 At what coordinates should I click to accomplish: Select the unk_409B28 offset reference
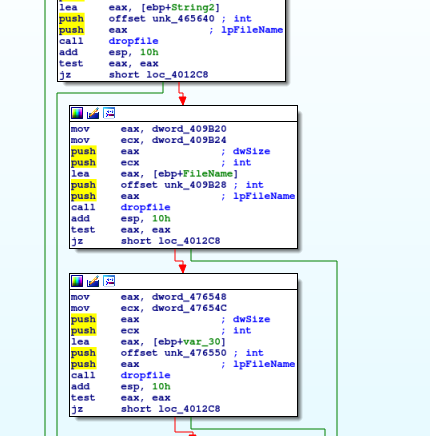195,185
